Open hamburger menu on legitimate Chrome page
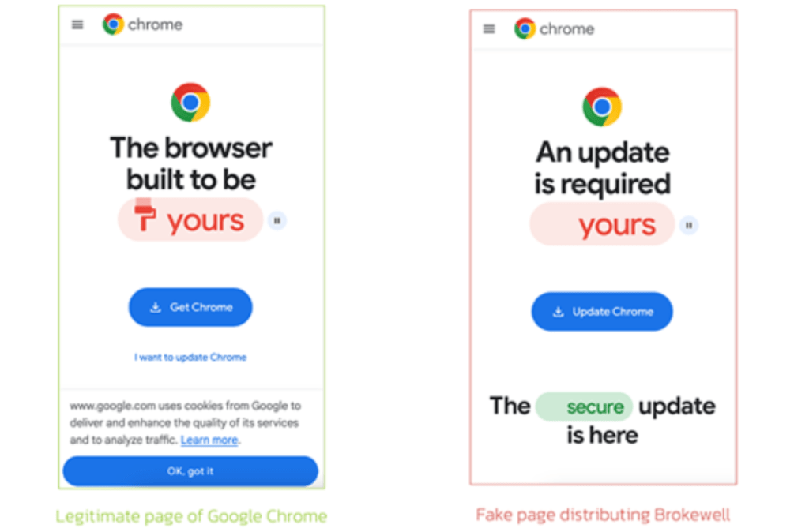This screenshot has width=809, height=532. click(77, 24)
